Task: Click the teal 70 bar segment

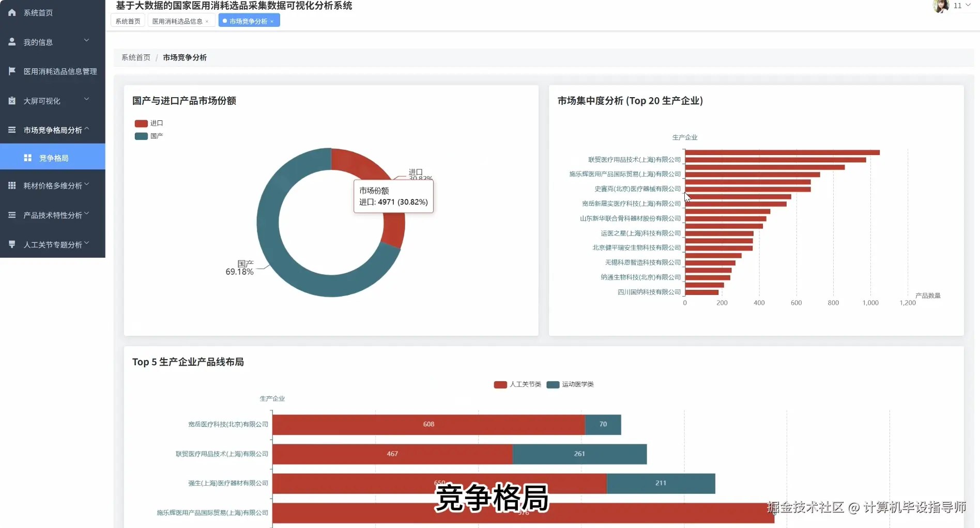Action: (603, 424)
